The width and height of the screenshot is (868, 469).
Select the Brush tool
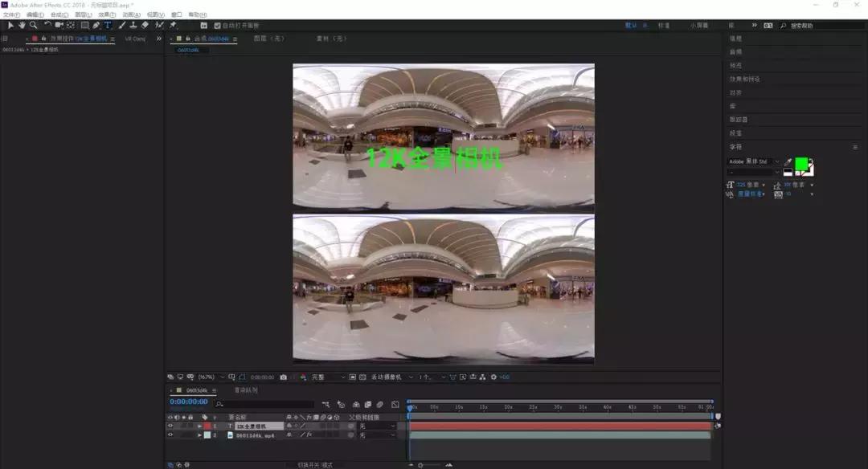[120, 25]
